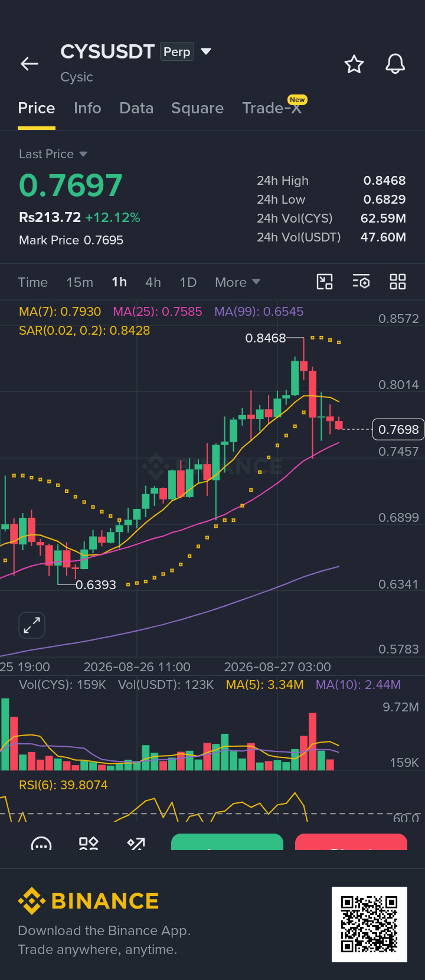425x980 pixels.
Task: Select the 1D chart interval
Action: (188, 282)
